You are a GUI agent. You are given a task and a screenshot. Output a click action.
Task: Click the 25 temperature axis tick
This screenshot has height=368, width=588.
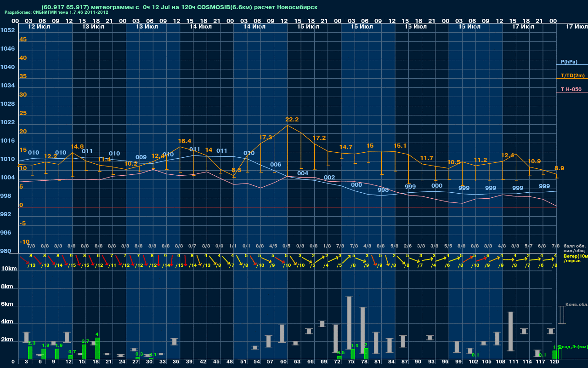[x=23, y=113]
